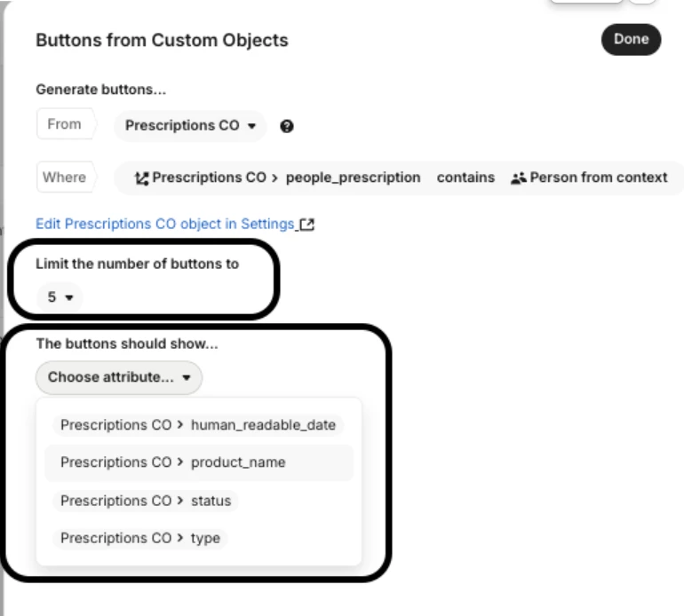Click the help question mark icon
The image size is (684, 616).
click(286, 126)
